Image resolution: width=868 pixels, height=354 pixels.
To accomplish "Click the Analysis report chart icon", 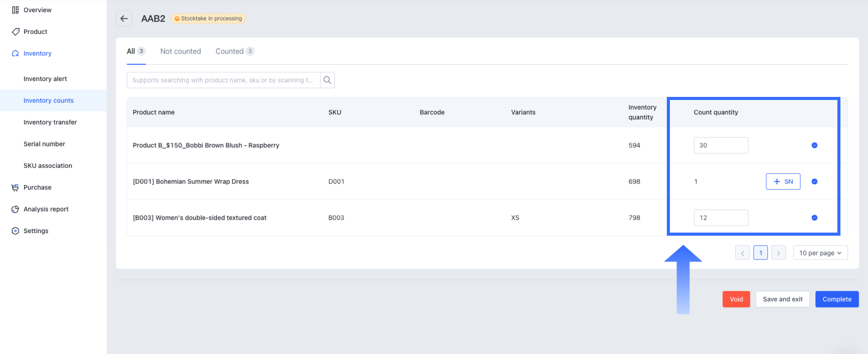I will pos(15,209).
